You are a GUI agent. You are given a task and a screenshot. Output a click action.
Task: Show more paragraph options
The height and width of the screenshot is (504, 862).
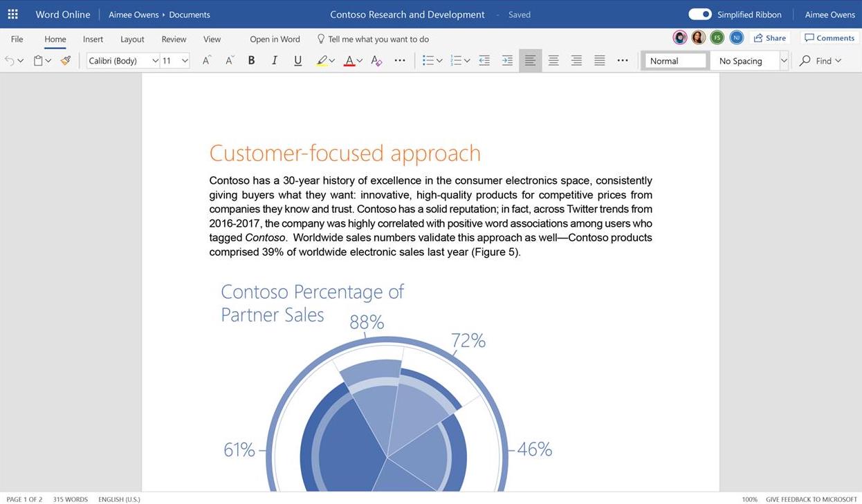(623, 61)
